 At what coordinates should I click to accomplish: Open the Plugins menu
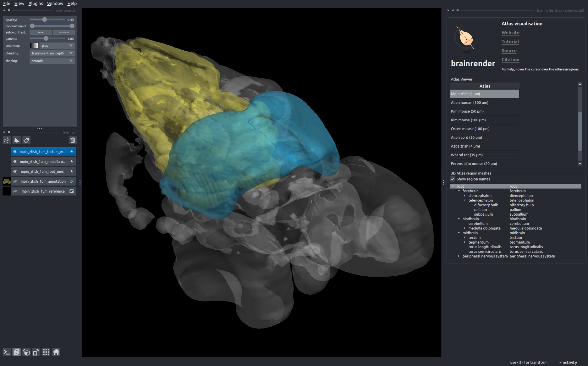coord(36,3)
